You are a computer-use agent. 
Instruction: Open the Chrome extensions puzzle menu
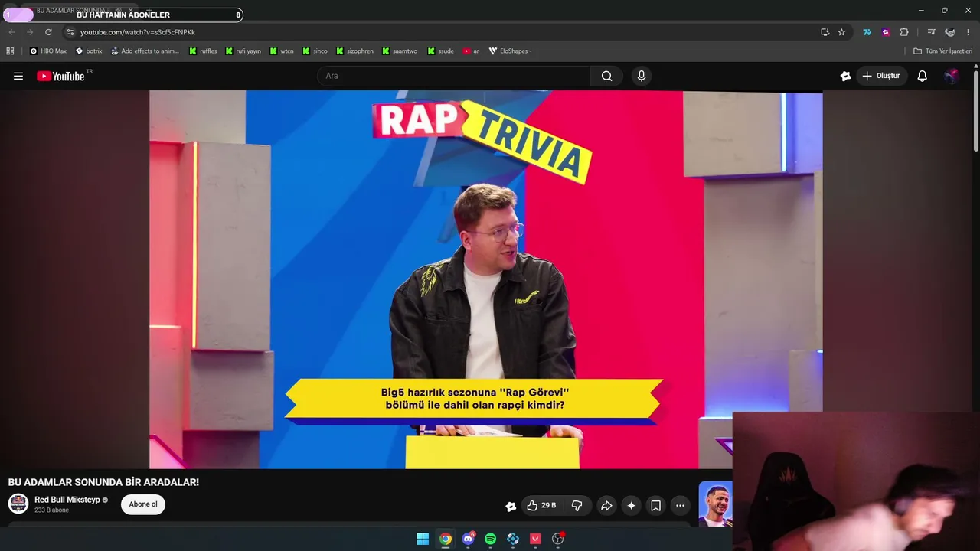coord(904,32)
